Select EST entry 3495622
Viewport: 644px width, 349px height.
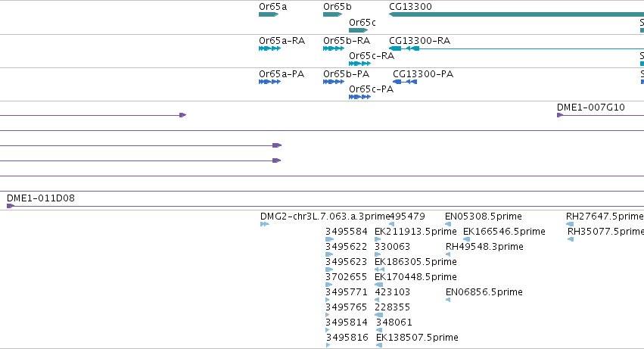[x=329, y=254]
